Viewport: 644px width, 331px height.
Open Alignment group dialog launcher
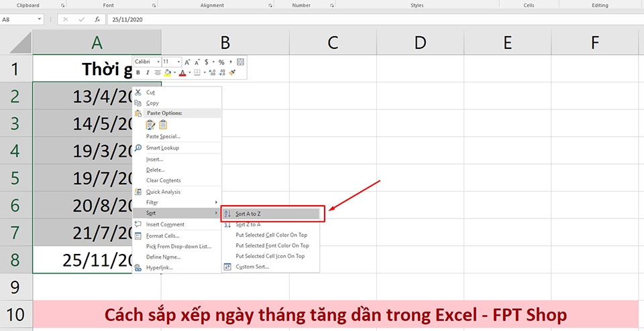[x=270, y=5]
